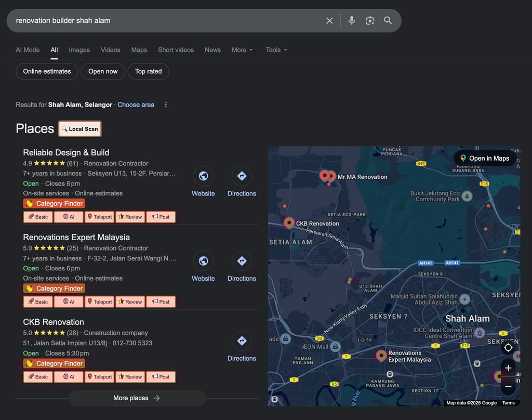The height and width of the screenshot is (420, 532).
Task: Open the CKB Renovation listing title
Action: pos(54,322)
